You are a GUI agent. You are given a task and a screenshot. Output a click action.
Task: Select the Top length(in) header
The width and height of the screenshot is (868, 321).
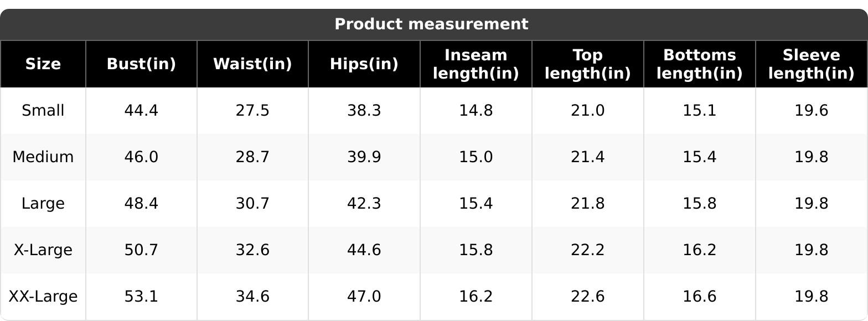(588, 64)
